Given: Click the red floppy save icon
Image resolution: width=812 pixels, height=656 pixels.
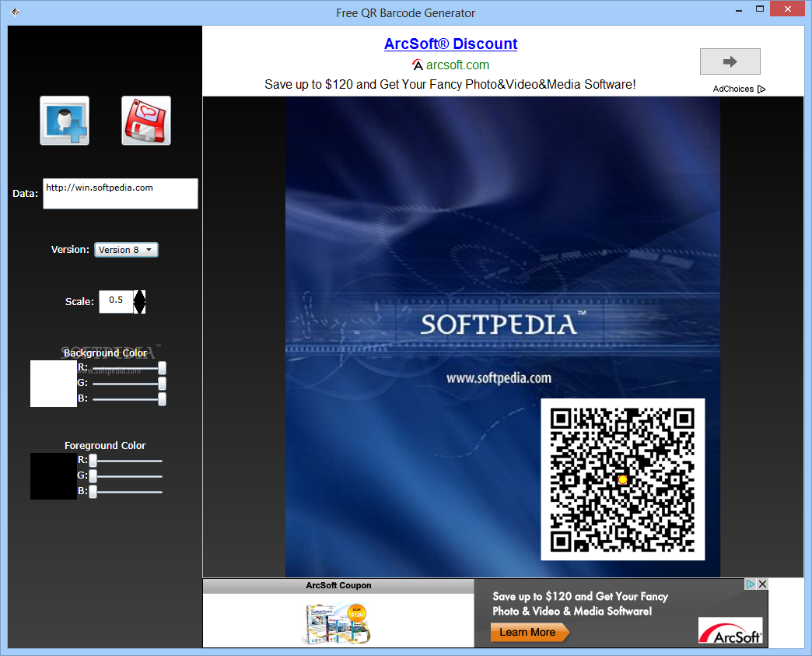Looking at the screenshot, I should (x=146, y=121).
